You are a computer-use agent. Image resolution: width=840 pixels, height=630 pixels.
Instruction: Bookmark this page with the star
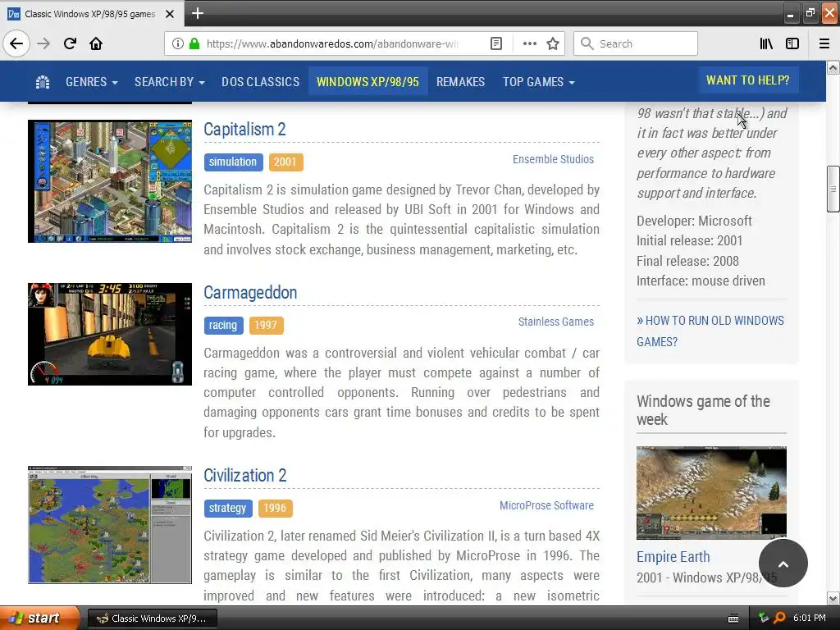click(553, 43)
